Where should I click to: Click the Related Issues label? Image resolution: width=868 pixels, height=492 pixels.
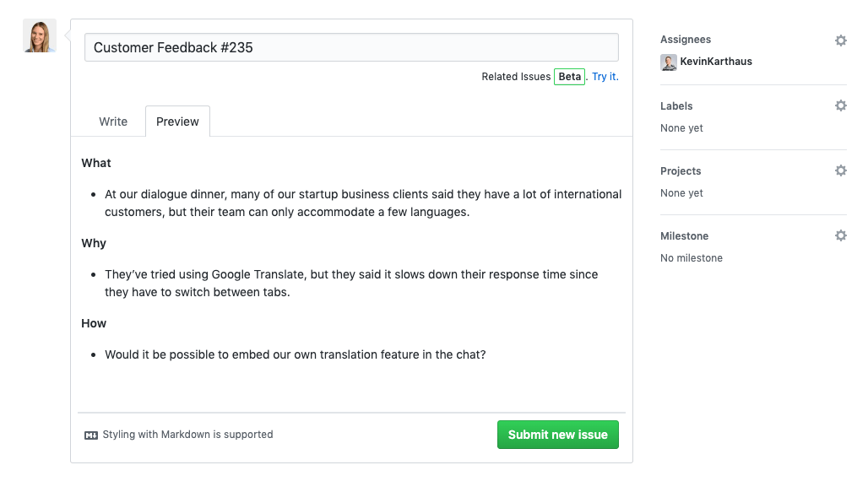click(515, 76)
